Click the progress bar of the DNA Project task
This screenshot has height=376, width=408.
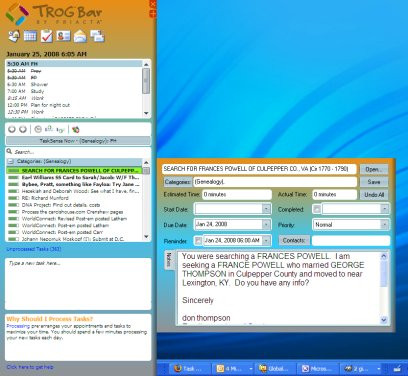13,205
